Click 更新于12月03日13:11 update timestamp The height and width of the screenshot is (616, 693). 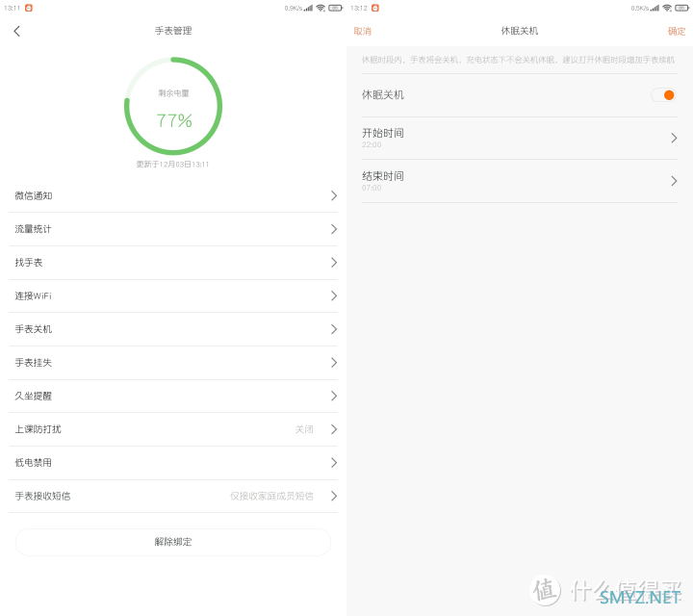point(172,164)
